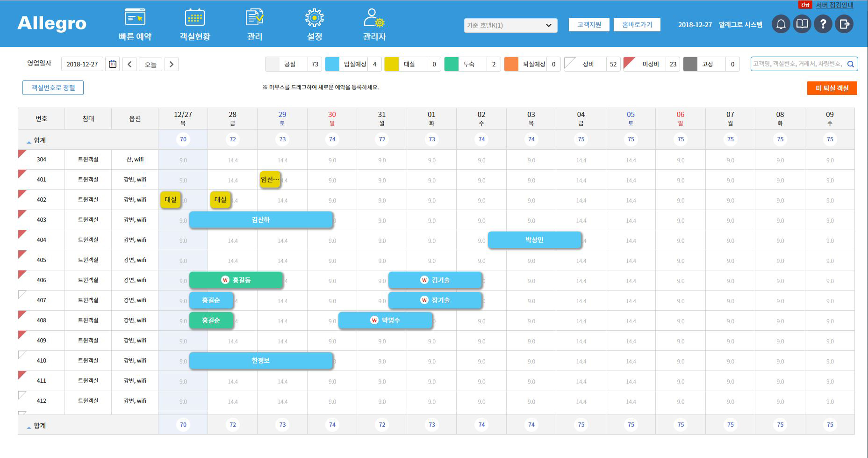The image size is (868, 458).
Task: Click the orange 미 퇴실 객실 button
Action: (x=832, y=88)
